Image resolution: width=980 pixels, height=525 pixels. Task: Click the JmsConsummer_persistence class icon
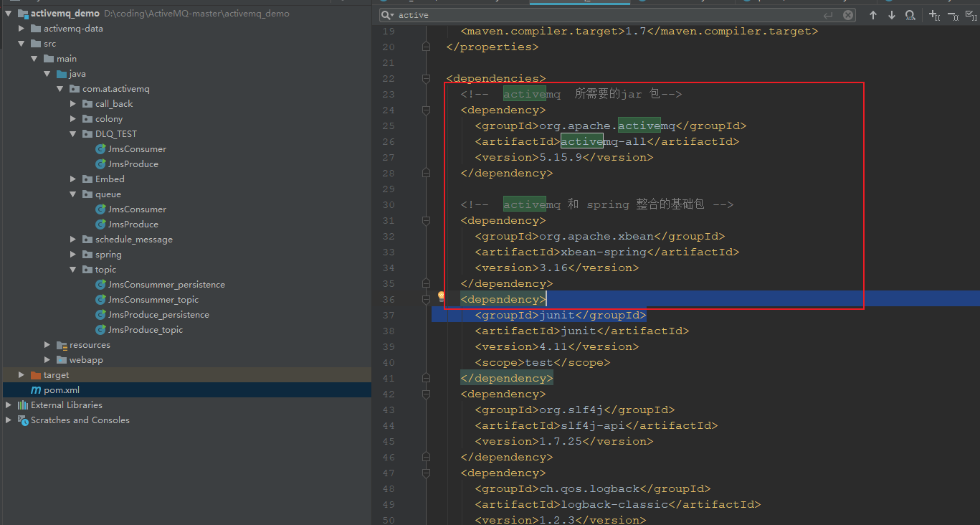(x=101, y=285)
